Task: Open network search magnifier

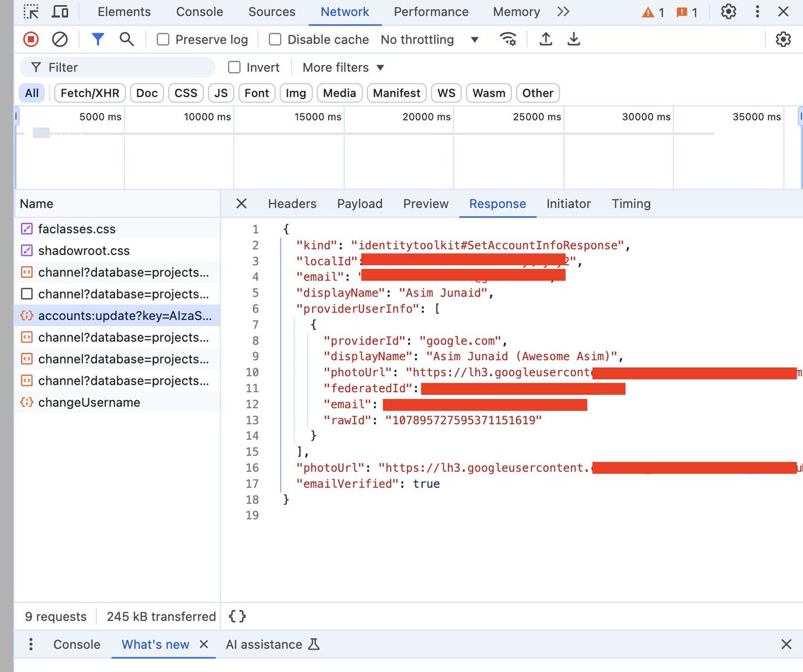Action: 126,39
